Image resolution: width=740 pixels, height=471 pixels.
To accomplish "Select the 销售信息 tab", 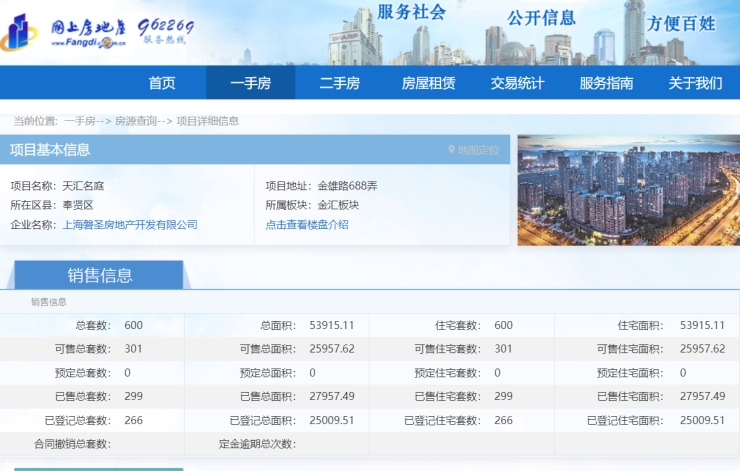I will pyautogui.click(x=99, y=276).
